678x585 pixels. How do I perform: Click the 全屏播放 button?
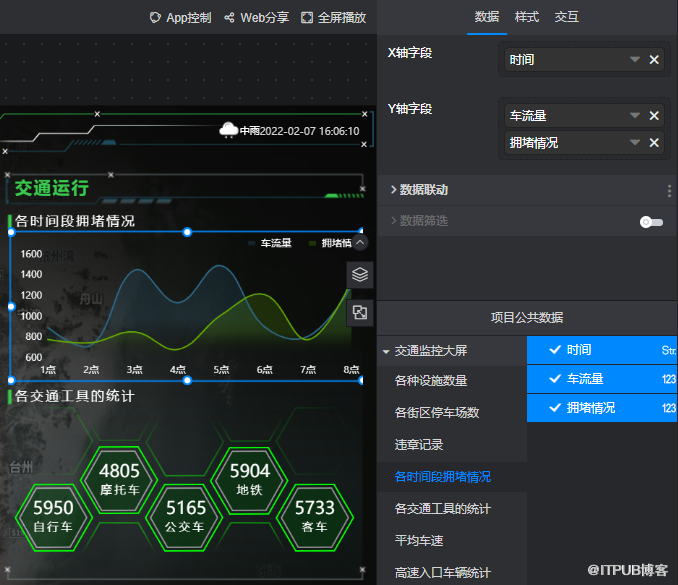coord(333,18)
